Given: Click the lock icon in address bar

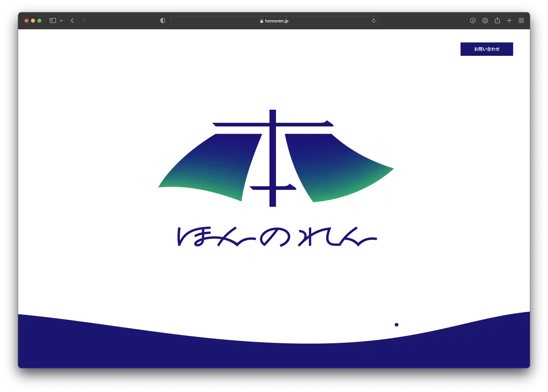Looking at the screenshot, I should pos(261,21).
